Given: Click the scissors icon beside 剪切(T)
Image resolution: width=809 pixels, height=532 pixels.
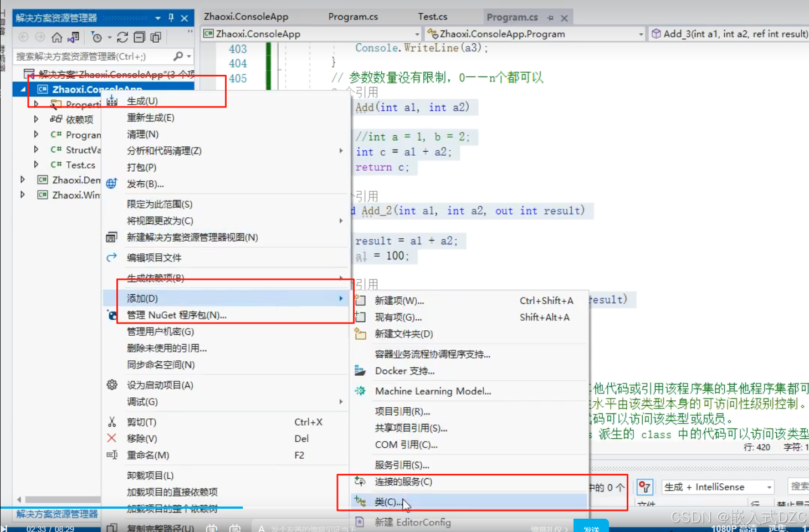Looking at the screenshot, I should click(x=112, y=422).
